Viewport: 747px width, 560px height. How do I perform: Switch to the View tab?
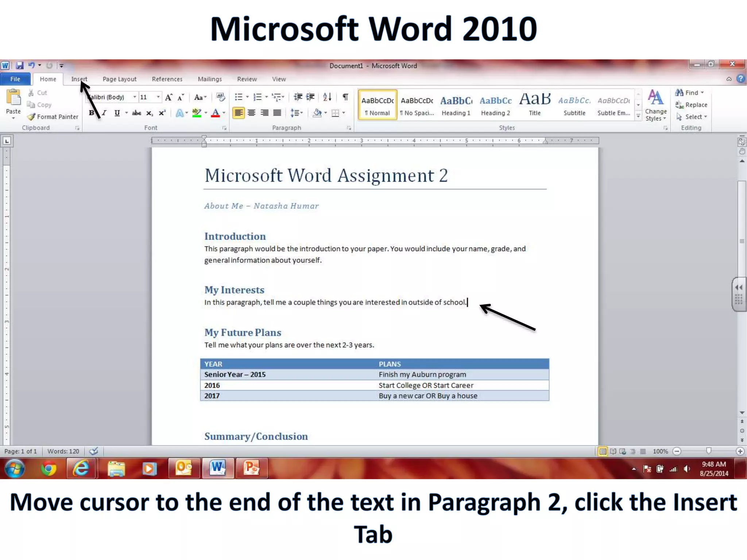(279, 79)
